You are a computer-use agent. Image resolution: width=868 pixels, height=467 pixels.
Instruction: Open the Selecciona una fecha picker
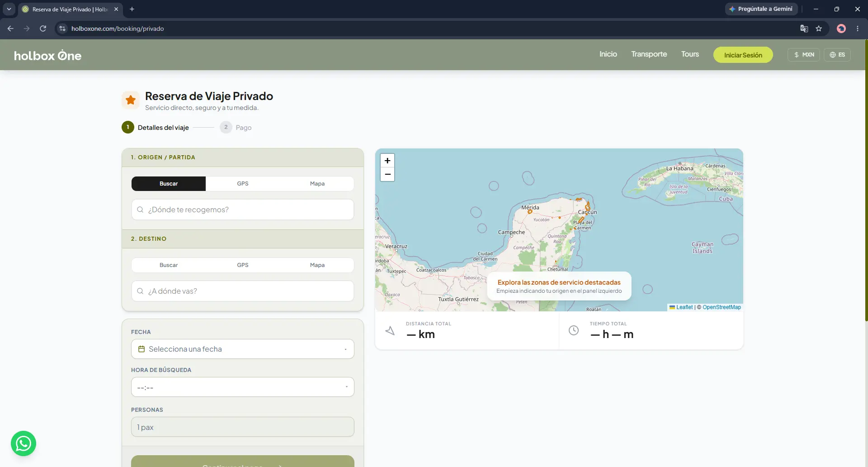[243, 349]
